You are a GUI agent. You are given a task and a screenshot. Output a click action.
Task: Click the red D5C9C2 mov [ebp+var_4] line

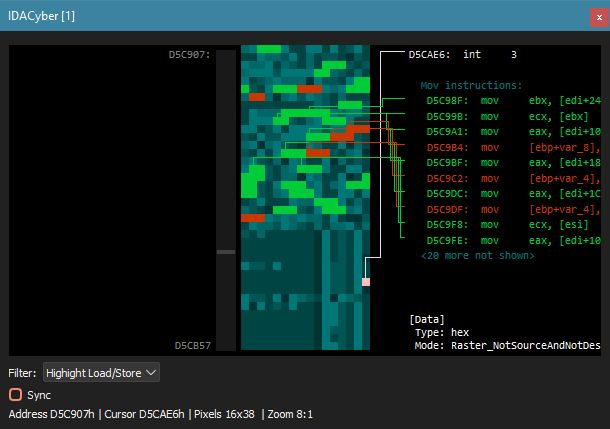(x=514, y=179)
